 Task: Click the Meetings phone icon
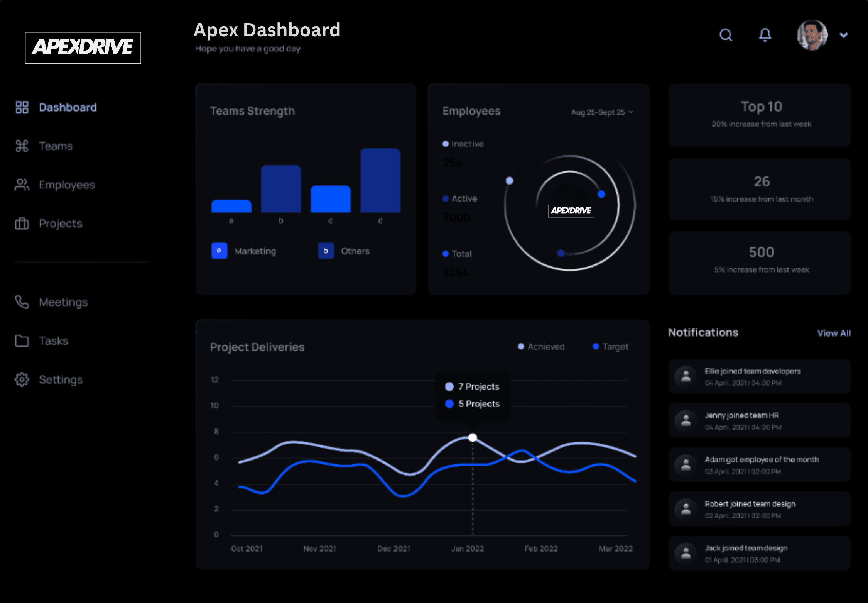[22, 302]
